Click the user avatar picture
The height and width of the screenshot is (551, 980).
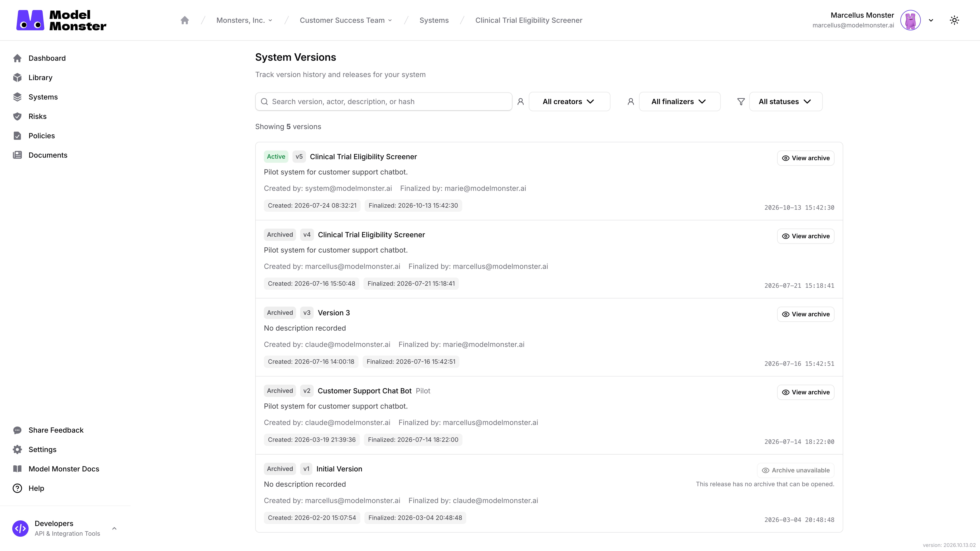(910, 20)
